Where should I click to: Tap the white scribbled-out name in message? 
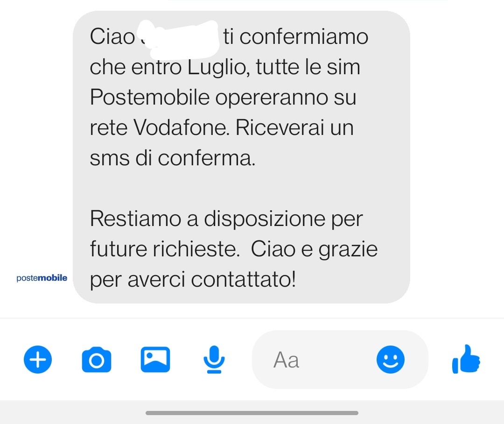point(178,39)
